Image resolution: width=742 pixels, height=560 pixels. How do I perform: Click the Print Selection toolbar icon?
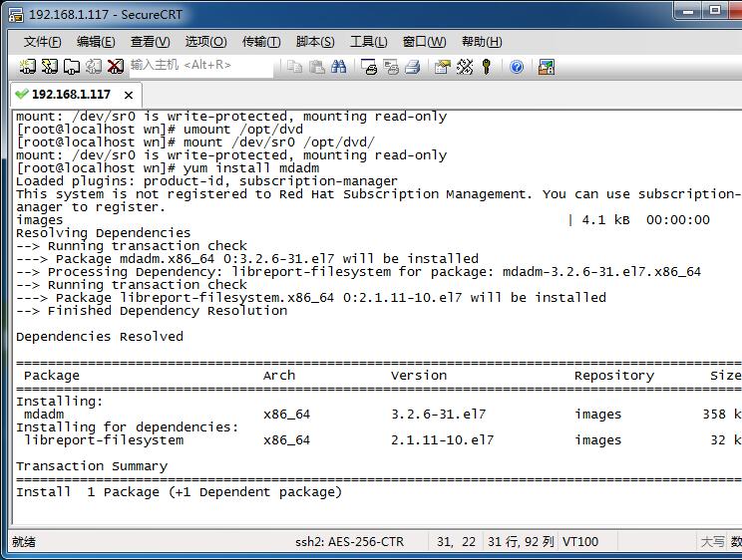click(391, 67)
